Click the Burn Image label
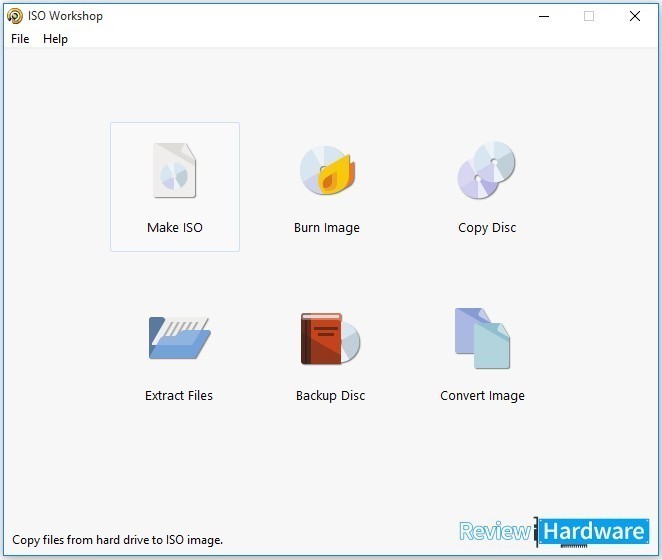Viewport: 662px width, 560px height. click(327, 228)
